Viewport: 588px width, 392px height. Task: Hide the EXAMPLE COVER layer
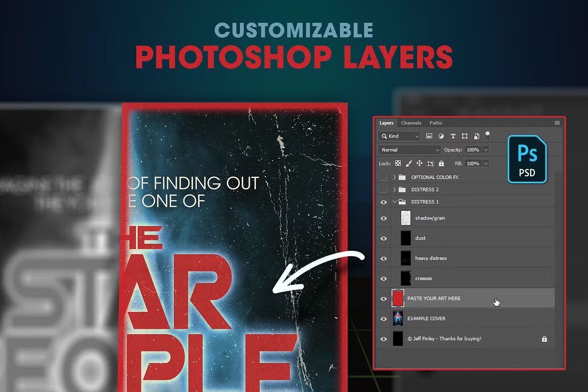pyautogui.click(x=384, y=319)
